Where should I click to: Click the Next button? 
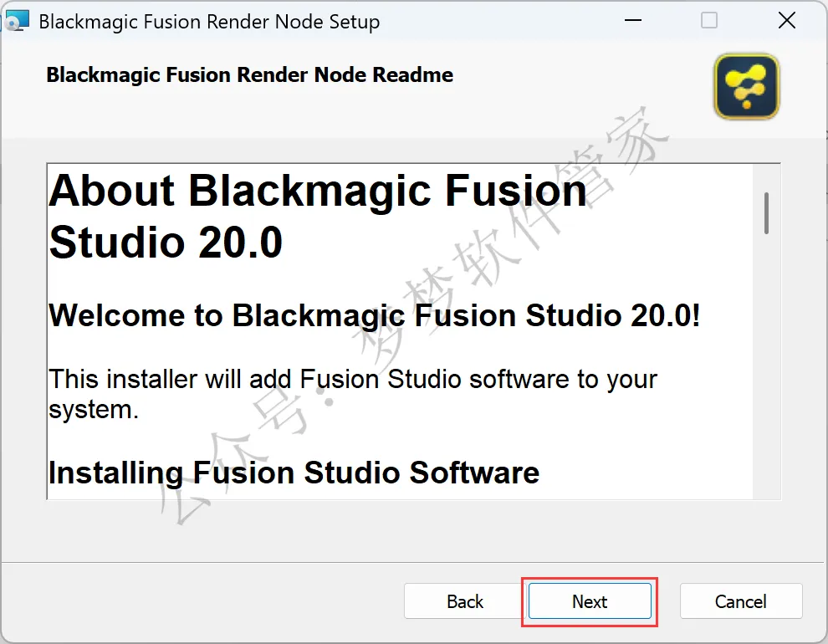click(x=590, y=601)
